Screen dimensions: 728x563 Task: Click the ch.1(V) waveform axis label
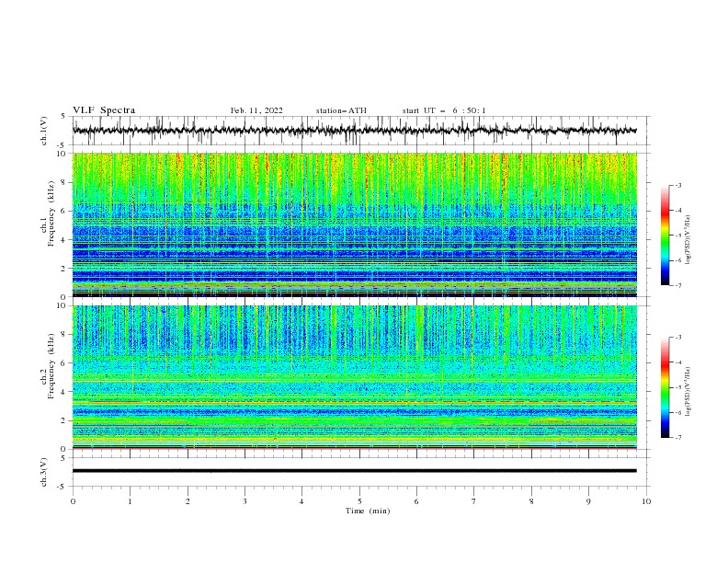tap(44, 131)
